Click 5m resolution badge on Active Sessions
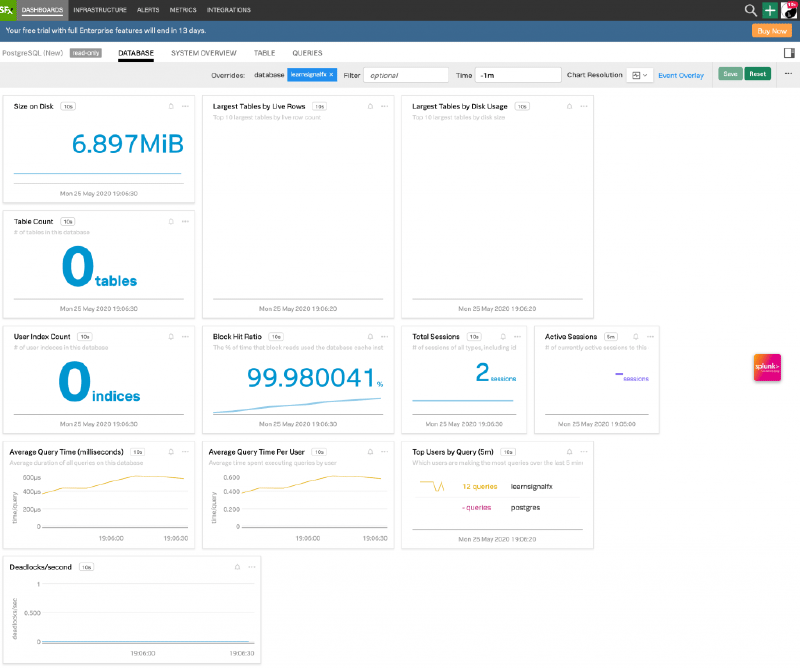The height and width of the screenshot is (668, 800). 611,337
